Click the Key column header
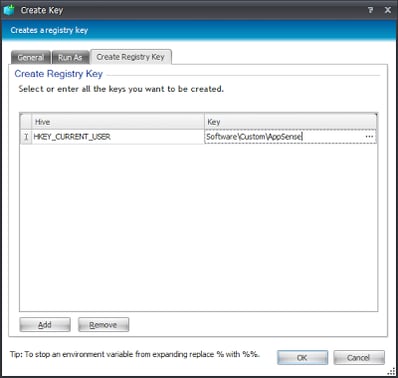The width and height of the screenshot is (398, 378). coord(290,122)
